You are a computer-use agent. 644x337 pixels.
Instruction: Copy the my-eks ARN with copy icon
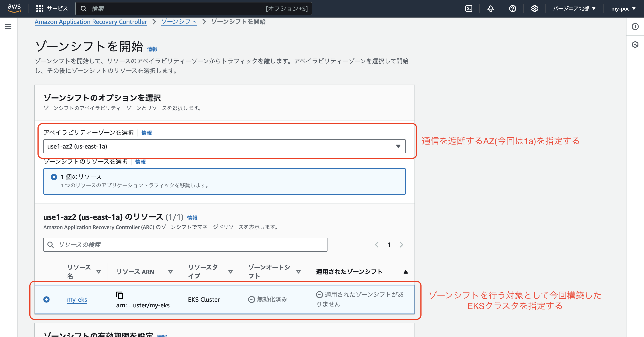pos(119,295)
